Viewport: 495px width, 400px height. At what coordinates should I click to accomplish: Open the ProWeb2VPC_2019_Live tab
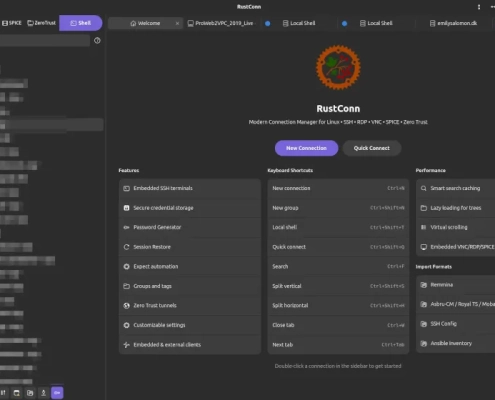tap(221, 23)
